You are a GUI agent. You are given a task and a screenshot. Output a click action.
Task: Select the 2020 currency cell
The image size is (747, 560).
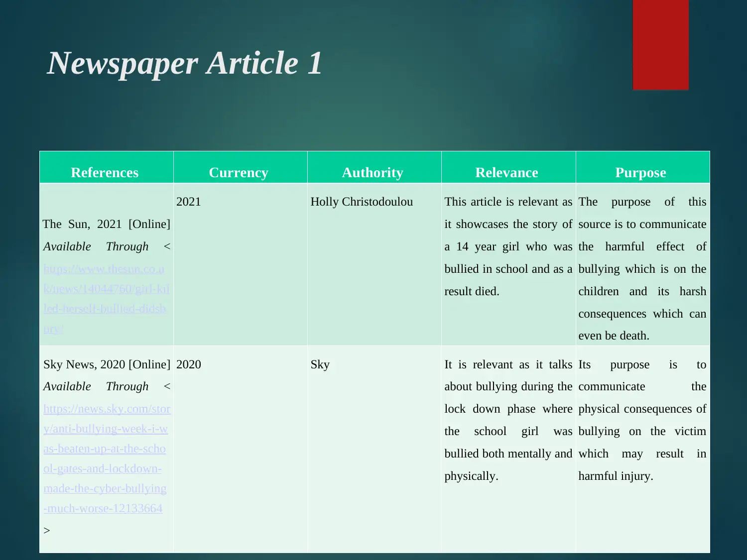[x=241, y=449]
